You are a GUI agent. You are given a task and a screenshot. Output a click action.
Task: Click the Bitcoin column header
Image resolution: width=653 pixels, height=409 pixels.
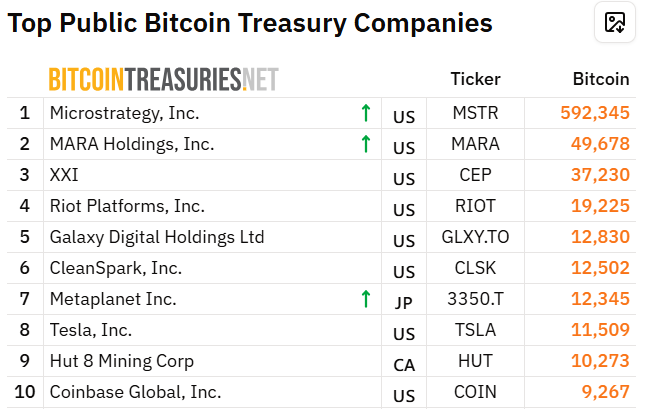pos(601,79)
